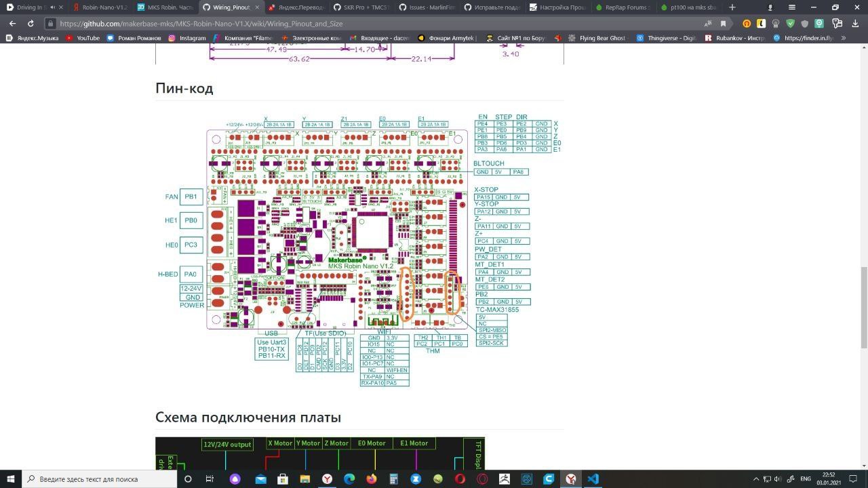Switch to the MKS Robin tab
Screen dimensions: 868x488
pos(163,7)
